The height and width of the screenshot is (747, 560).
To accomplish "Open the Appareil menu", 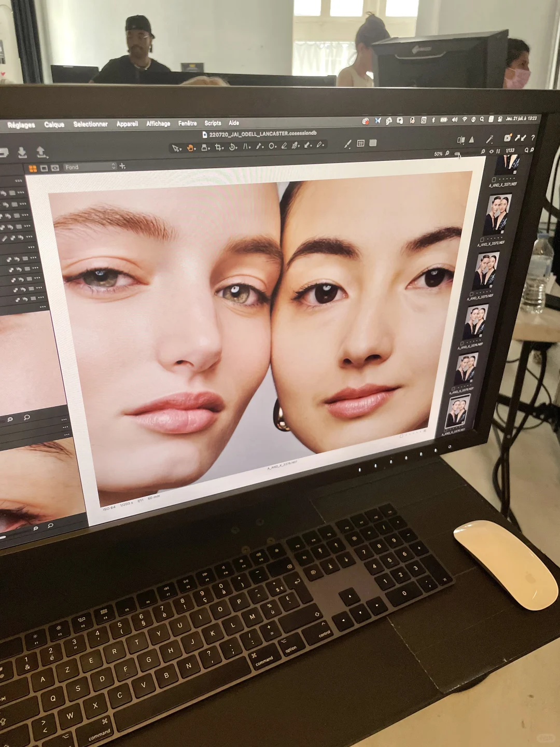I will 127,124.
